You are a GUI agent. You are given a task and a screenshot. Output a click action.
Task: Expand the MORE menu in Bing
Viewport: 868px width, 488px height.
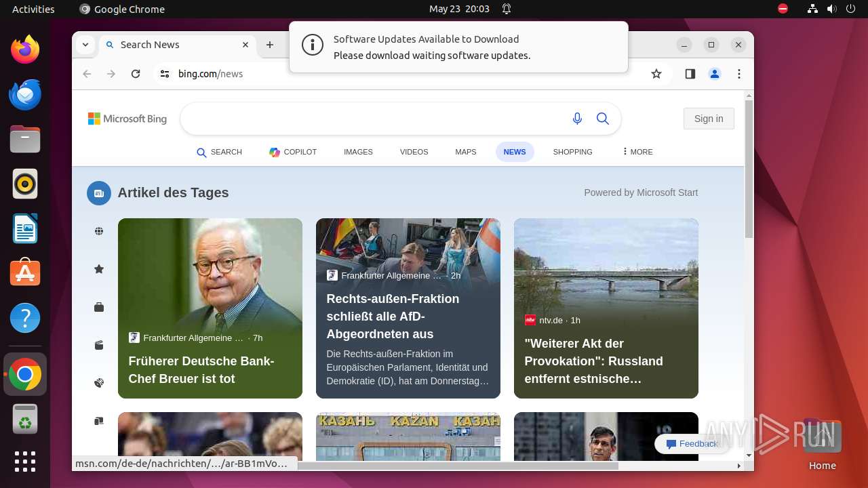pyautogui.click(x=637, y=152)
